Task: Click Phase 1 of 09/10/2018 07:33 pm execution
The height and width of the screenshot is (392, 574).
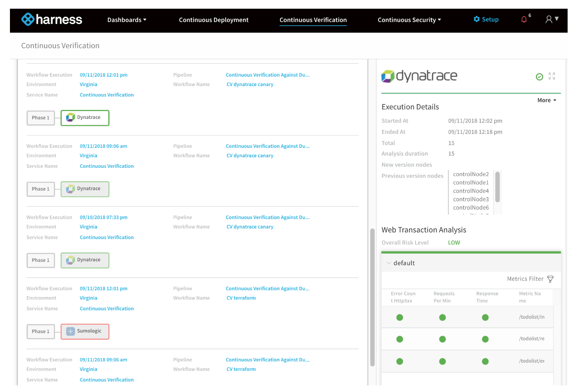Action: pyautogui.click(x=41, y=260)
